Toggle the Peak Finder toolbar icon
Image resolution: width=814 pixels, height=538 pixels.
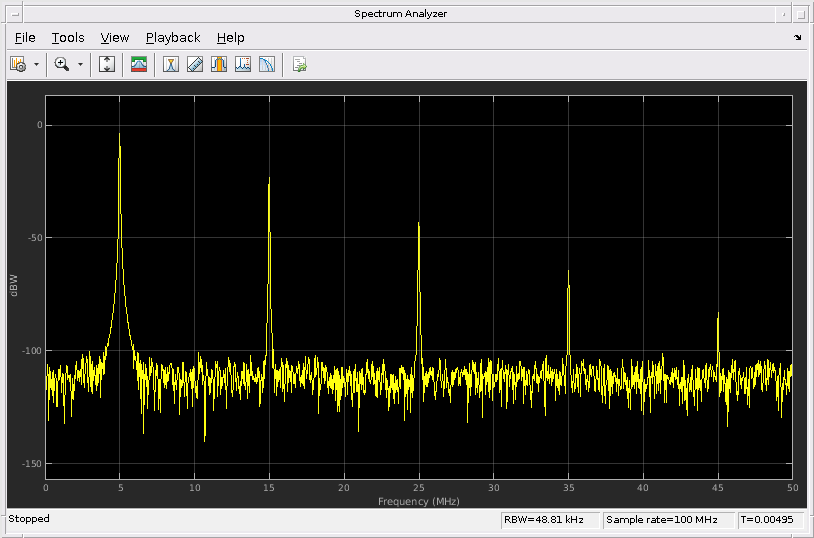coord(243,64)
